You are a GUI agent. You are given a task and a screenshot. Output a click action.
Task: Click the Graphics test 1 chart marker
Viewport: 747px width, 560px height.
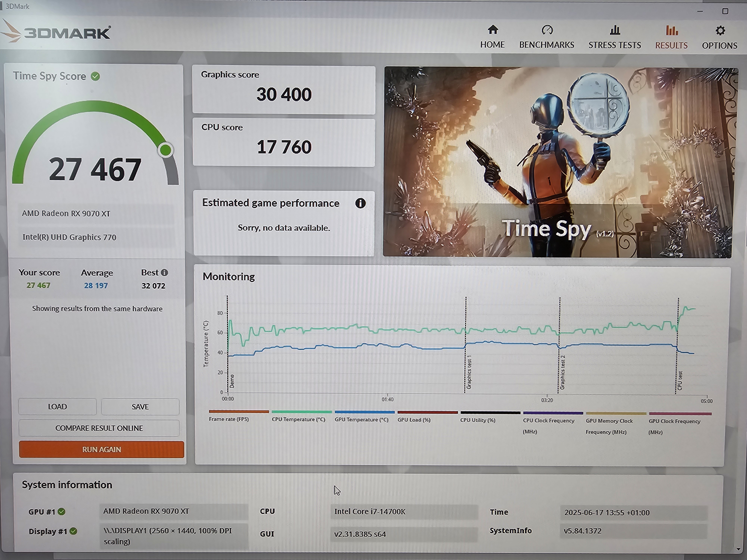click(469, 372)
